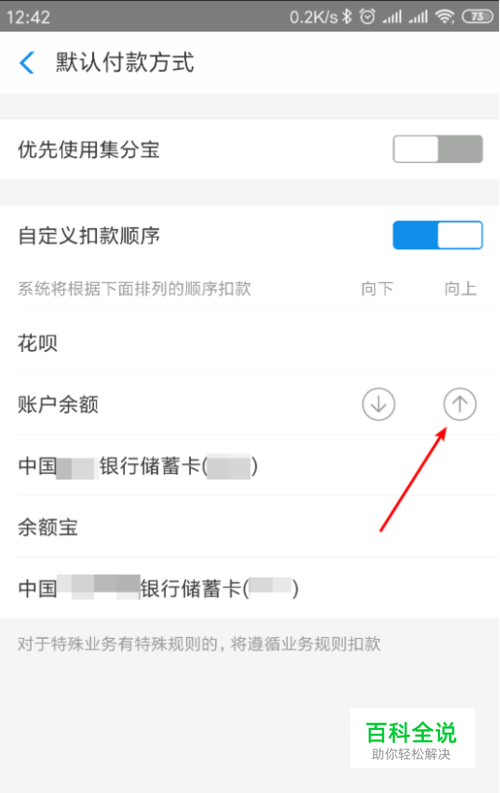This screenshot has height=793, width=500.
Task: Enable 优先使用集分宝 switch
Action: pyautogui.click(x=438, y=149)
